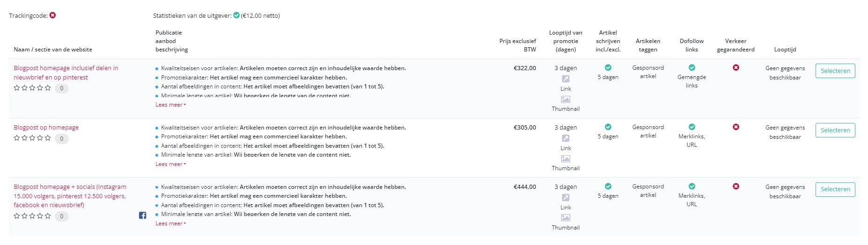Image resolution: width=868 pixels, height=245 pixels.
Task: Rate Blogpost op homepage with fifth star
Action: (x=48, y=138)
